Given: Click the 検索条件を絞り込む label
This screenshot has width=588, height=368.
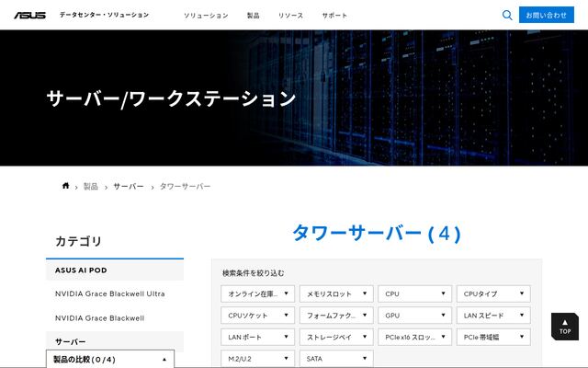Looking at the screenshot, I should [254, 273].
